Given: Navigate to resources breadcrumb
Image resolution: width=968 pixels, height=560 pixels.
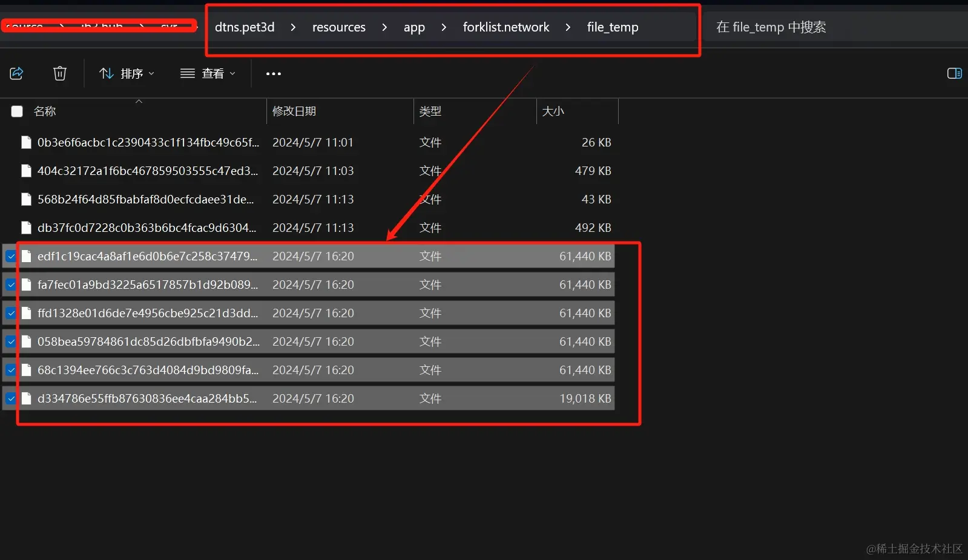Looking at the screenshot, I should pyautogui.click(x=339, y=27).
